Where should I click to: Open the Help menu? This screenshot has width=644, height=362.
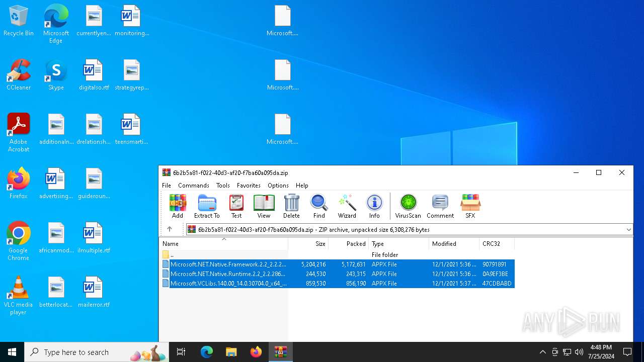302,186
